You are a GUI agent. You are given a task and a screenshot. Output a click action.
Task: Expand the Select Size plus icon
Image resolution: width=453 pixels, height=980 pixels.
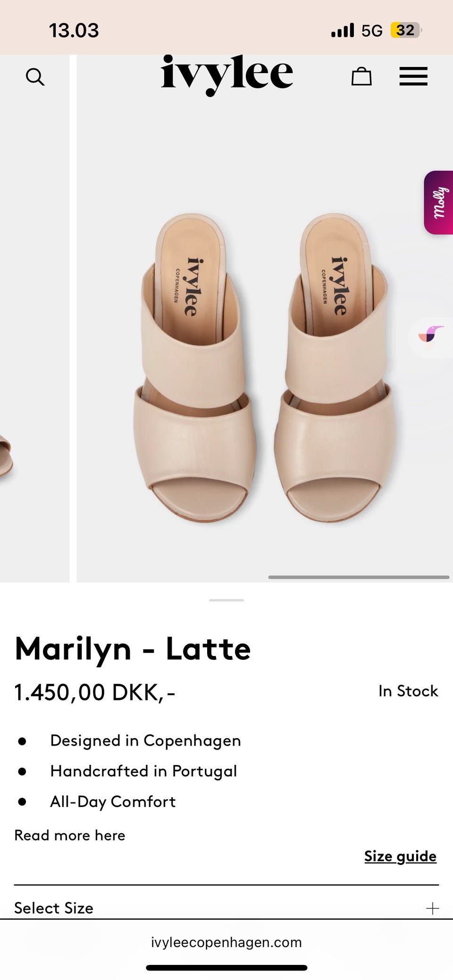pos(432,908)
